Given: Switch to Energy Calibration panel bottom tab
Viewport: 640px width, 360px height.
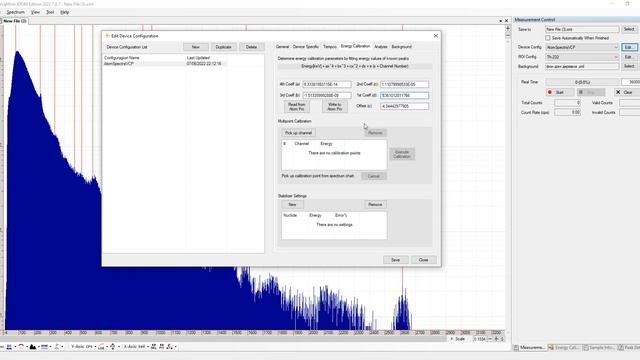Looking at the screenshot, I should point(564,348).
